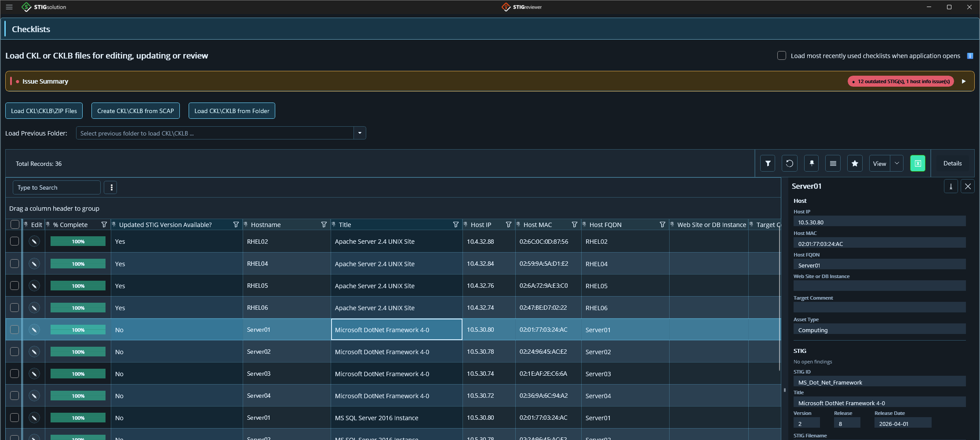Screen dimensions: 980x440
Task: Sort by Web Site or DB Instance header
Action: pyautogui.click(x=711, y=225)
